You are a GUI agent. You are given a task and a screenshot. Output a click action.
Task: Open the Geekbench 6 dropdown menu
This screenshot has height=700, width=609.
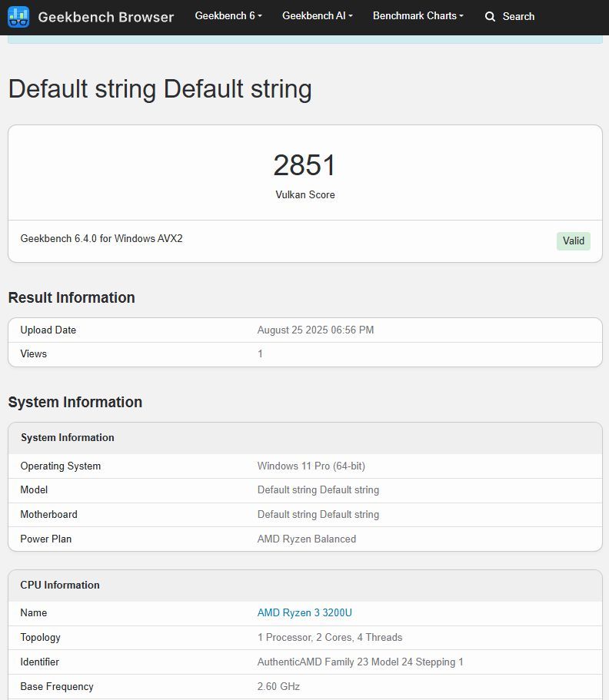[228, 16]
